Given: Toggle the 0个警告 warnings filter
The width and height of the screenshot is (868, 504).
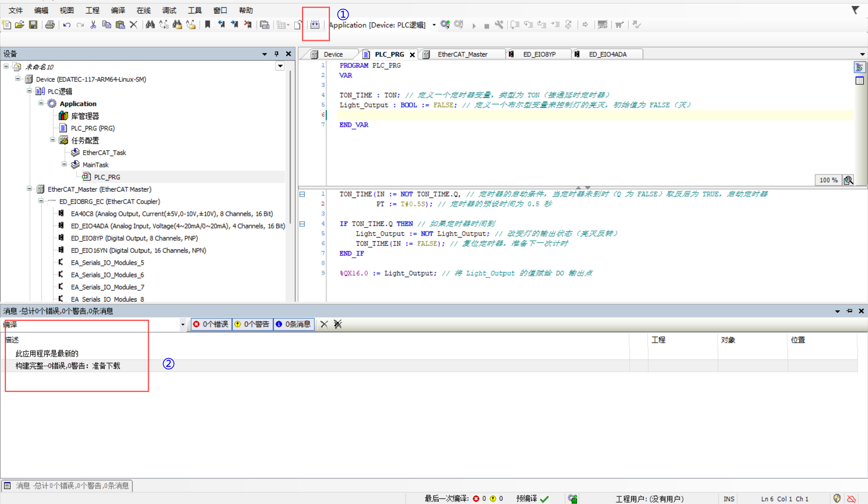Looking at the screenshot, I should tap(252, 324).
